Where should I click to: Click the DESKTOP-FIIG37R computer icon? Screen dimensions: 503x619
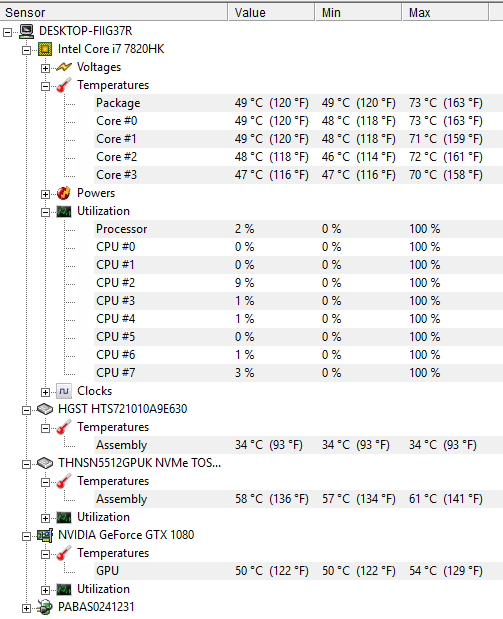click(26, 31)
